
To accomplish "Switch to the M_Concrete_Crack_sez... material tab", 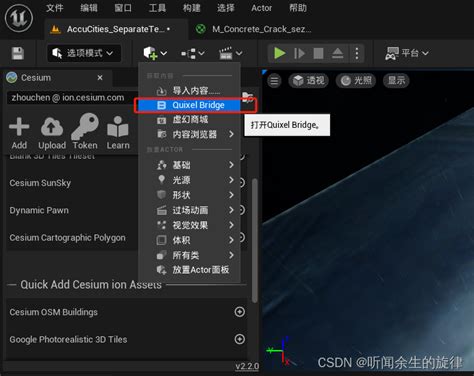I will 253,29.
